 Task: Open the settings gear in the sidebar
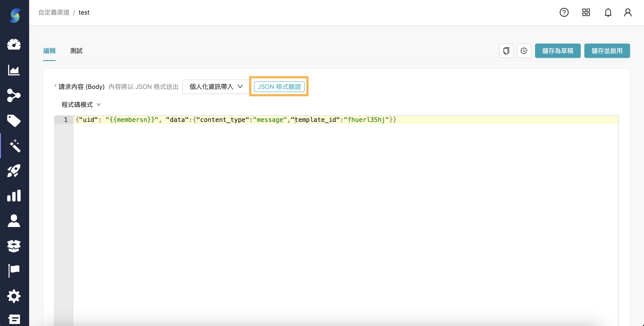click(x=14, y=296)
